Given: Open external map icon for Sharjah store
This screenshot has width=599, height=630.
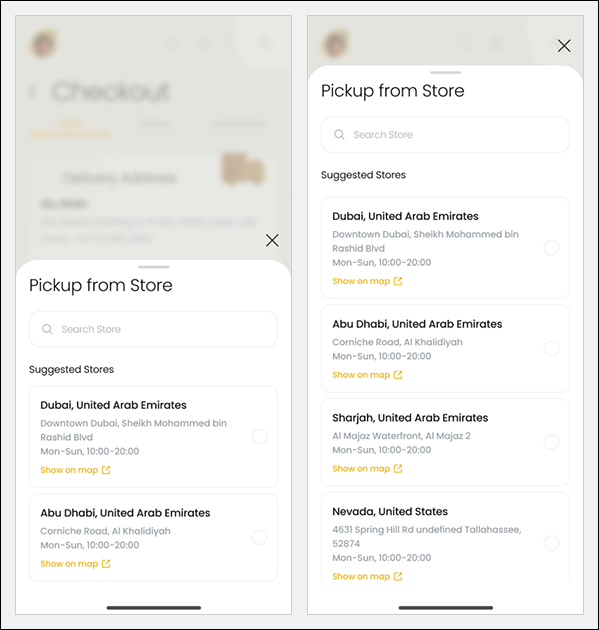Looking at the screenshot, I should (x=398, y=468).
